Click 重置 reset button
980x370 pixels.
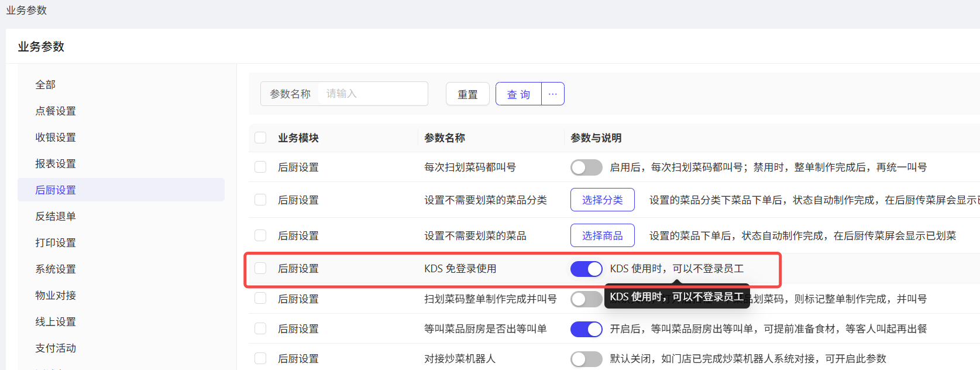point(467,94)
